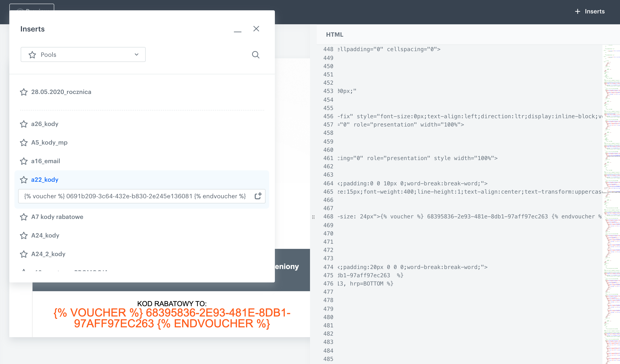Click the insert-voucher icon beside a22_kody code
This screenshot has width=620, height=364.
(258, 196)
